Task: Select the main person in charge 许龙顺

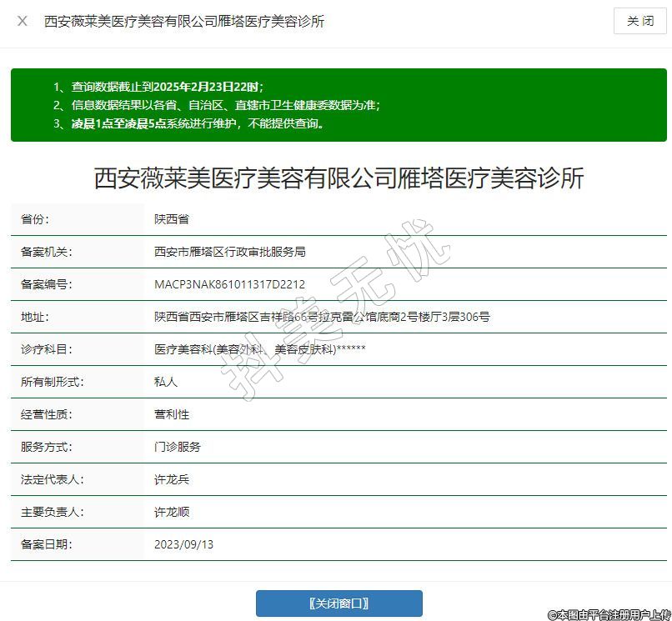Action: [172, 512]
